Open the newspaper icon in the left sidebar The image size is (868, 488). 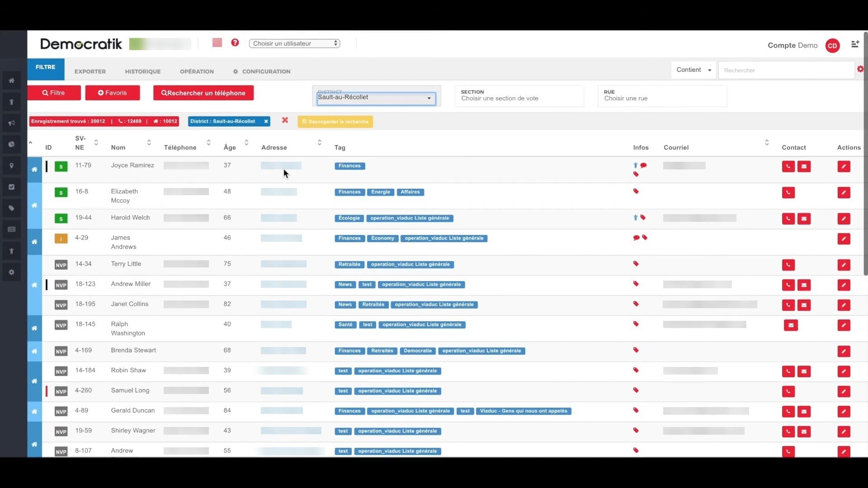[12, 230]
